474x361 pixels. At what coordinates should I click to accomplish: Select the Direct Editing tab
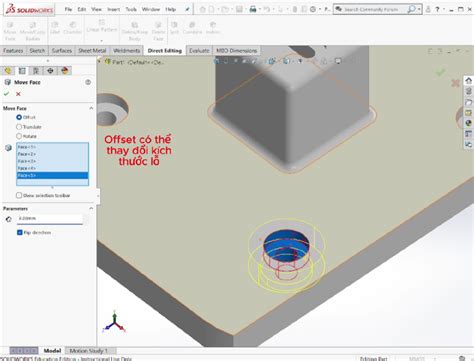pyautogui.click(x=165, y=50)
